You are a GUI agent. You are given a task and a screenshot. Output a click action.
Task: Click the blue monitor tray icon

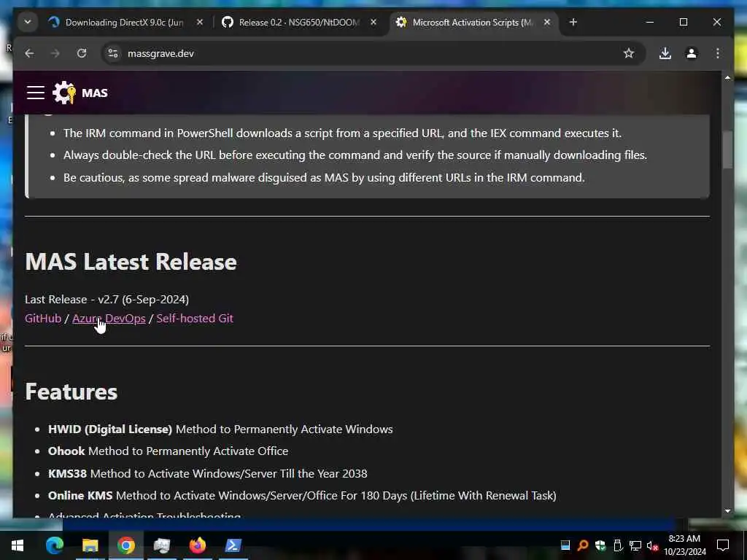pyautogui.click(x=565, y=545)
